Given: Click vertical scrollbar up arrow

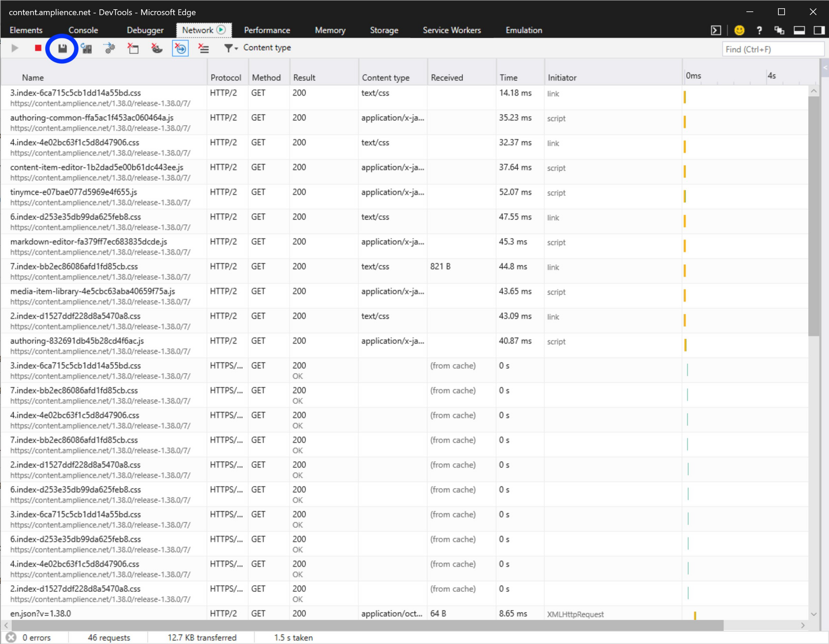Looking at the screenshot, I should (x=814, y=91).
